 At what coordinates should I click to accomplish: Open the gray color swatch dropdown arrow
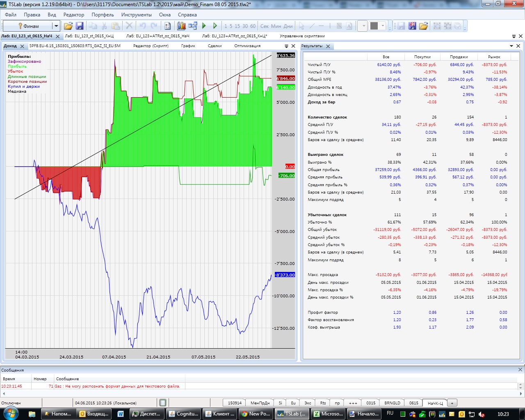(x=383, y=26)
